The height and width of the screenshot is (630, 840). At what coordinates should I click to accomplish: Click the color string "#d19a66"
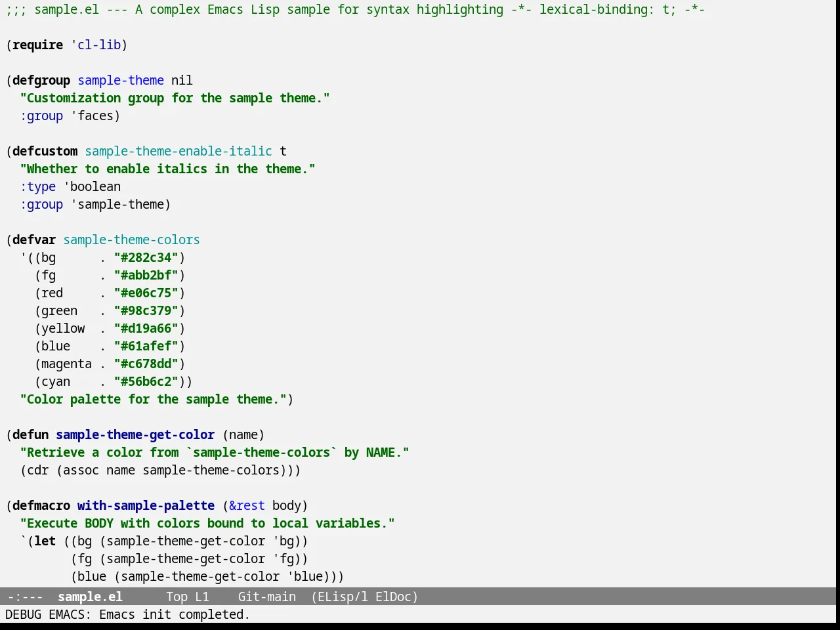click(146, 328)
